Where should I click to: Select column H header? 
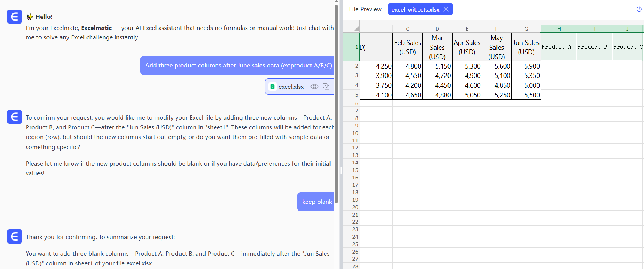coord(559,29)
